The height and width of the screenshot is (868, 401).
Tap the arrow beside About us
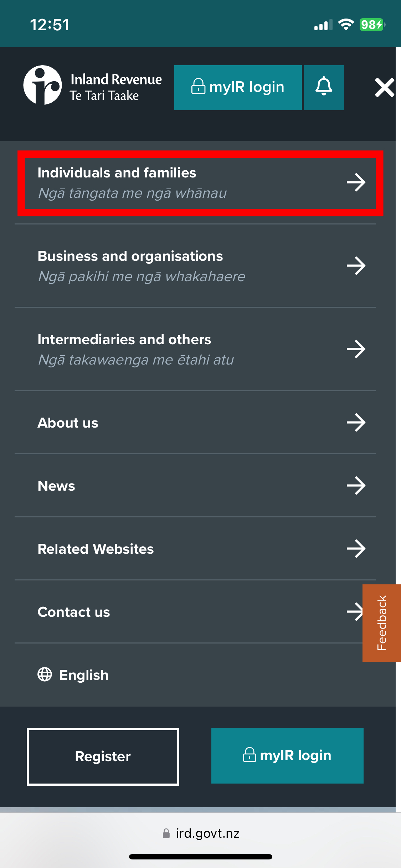coord(356,423)
